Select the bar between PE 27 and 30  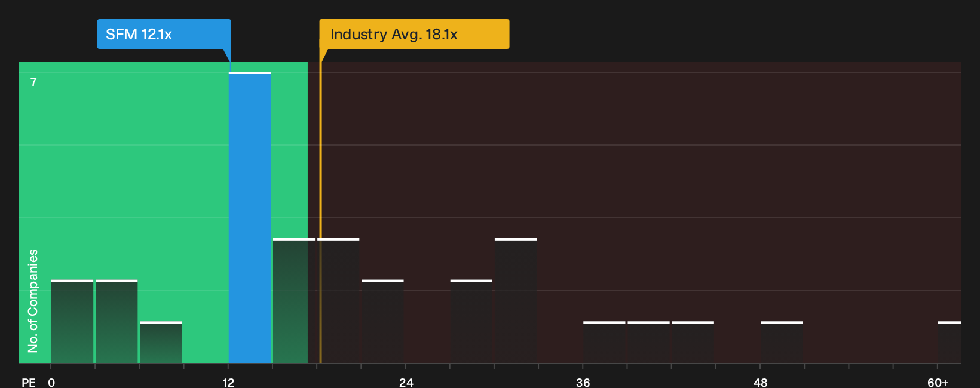pos(471,321)
